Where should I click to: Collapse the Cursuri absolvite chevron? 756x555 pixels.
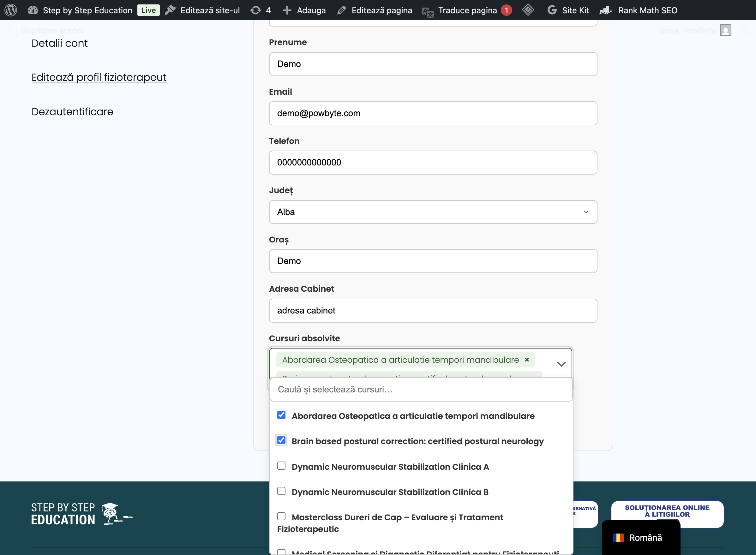coord(561,364)
